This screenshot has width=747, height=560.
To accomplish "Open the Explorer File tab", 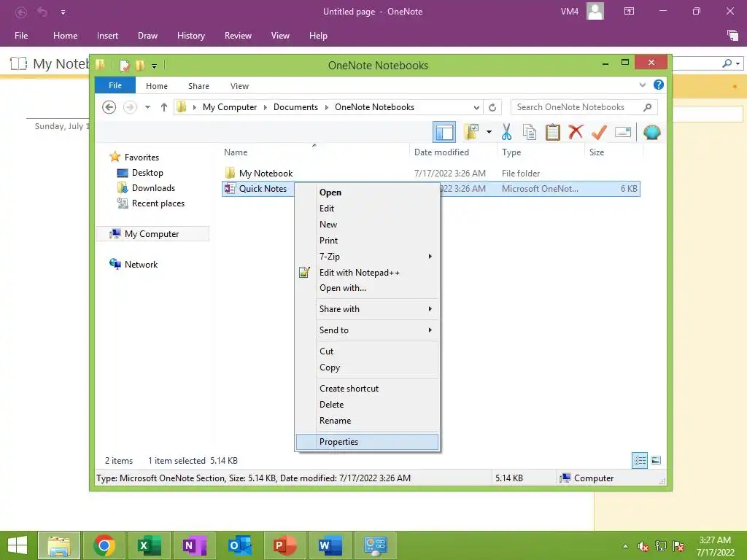I will 115,85.
